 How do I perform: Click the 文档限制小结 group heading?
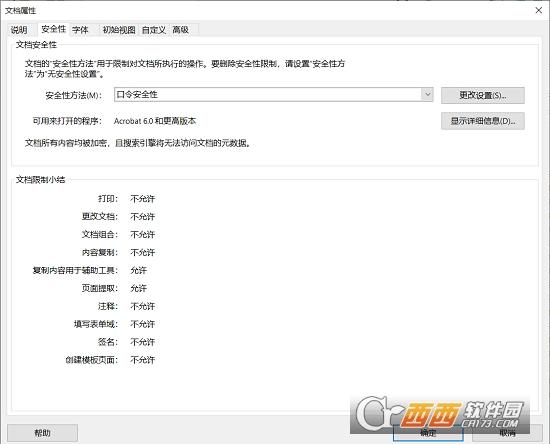click(40, 180)
